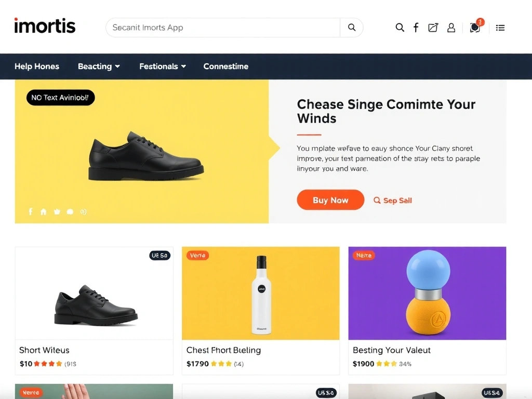
Task: Toggle the US Sa badge on Short Witeus card
Action: [x=159, y=255]
